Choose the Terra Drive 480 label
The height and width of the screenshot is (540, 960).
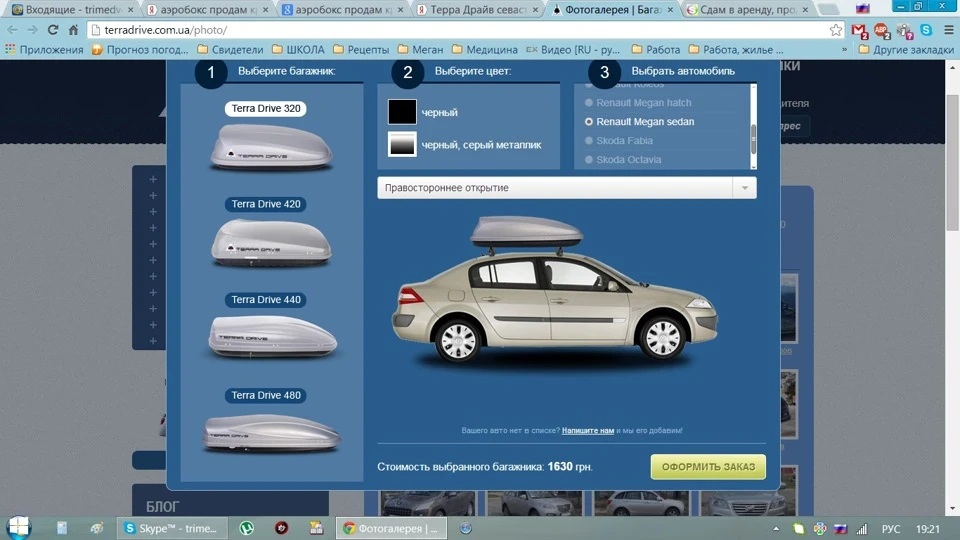[266, 395]
